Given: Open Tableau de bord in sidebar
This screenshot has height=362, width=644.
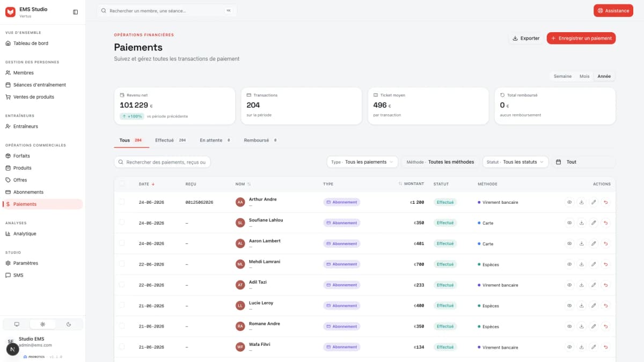Looking at the screenshot, I should (42, 43).
